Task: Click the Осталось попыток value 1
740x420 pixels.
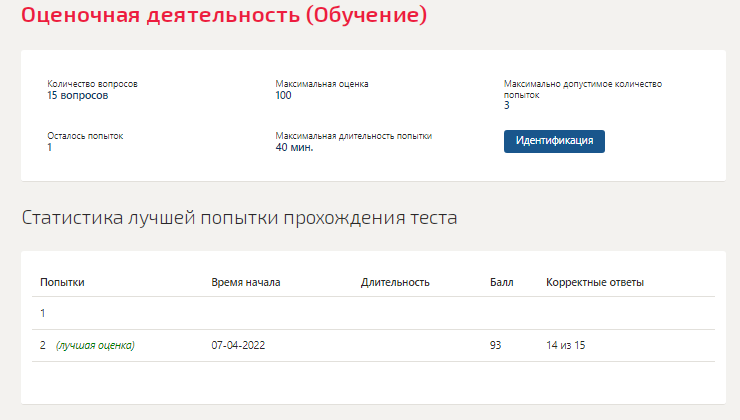Action: [50, 147]
